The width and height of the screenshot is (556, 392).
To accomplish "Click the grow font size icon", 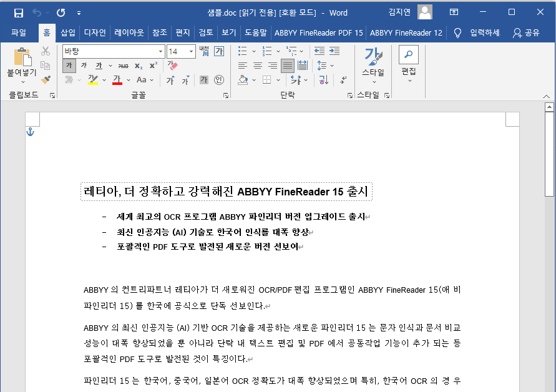I will click(x=170, y=80).
